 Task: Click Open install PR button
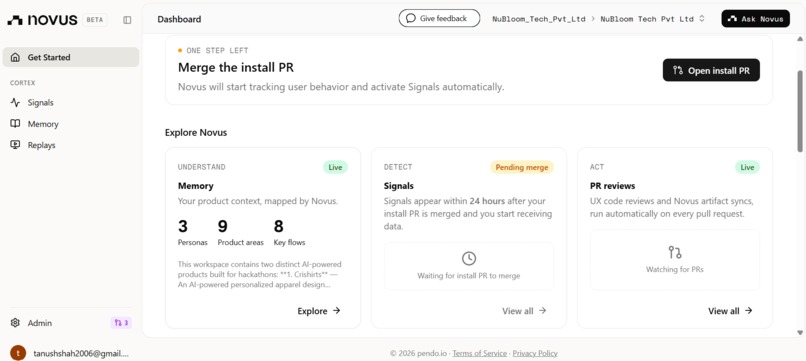point(711,70)
